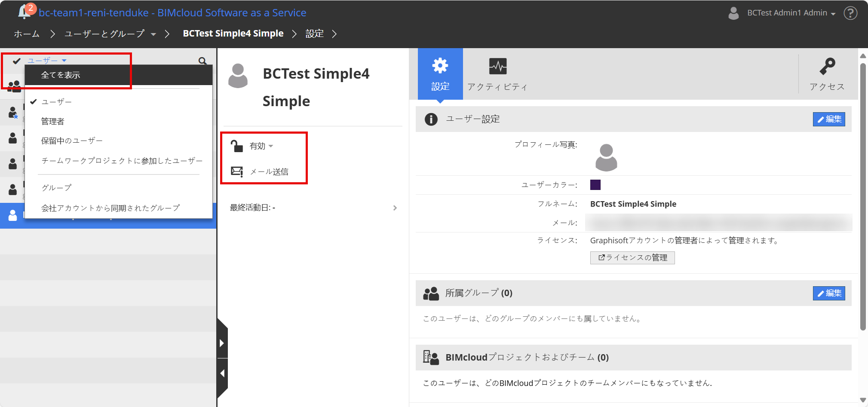Click the purple user color swatch
This screenshot has width=868, height=407.
[595, 185]
